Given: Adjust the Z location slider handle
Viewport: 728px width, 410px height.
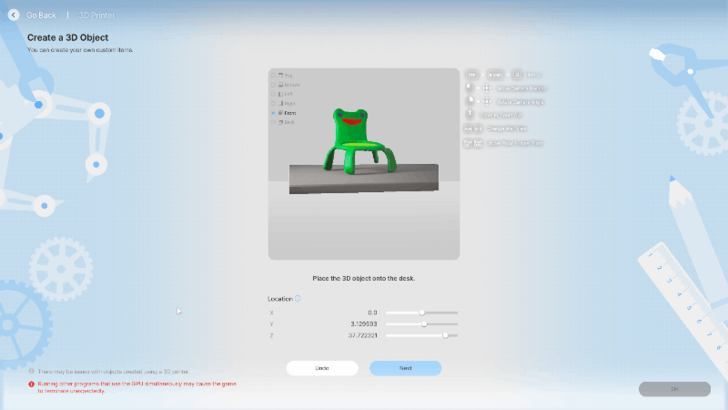Looking at the screenshot, I should point(445,335).
